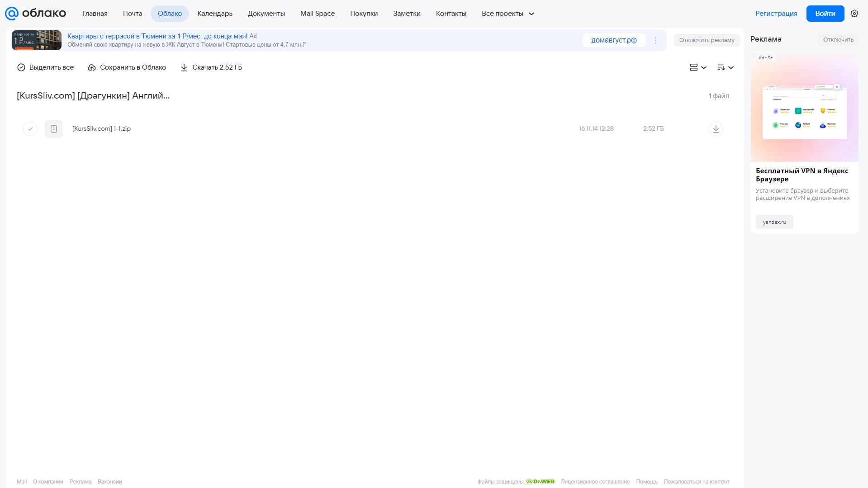Image resolution: width=868 pixels, height=488 pixels.
Task: Switch to the Почта tab
Action: pyautogui.click(x=133, y=14)
